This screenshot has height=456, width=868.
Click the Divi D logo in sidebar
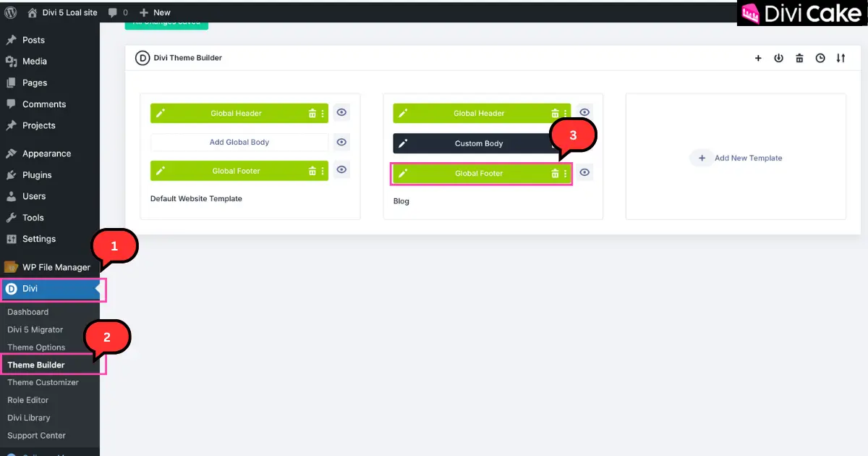click(11, 289)
